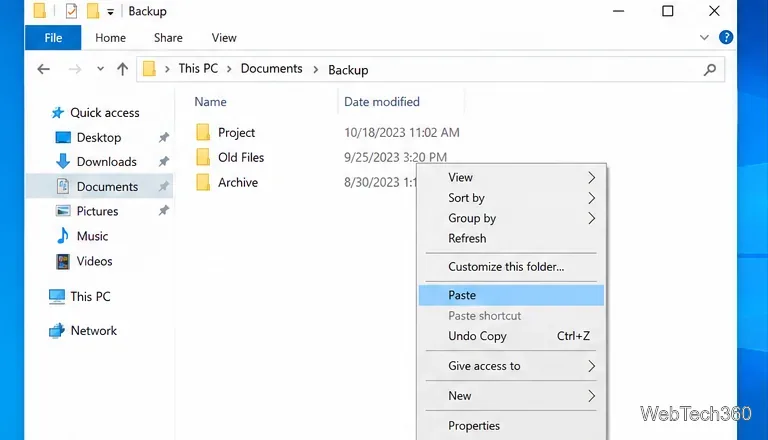The height and width of the screenshot is (440, 768).
Task: Open the Give access to submenu
Action: coord(511,366)
